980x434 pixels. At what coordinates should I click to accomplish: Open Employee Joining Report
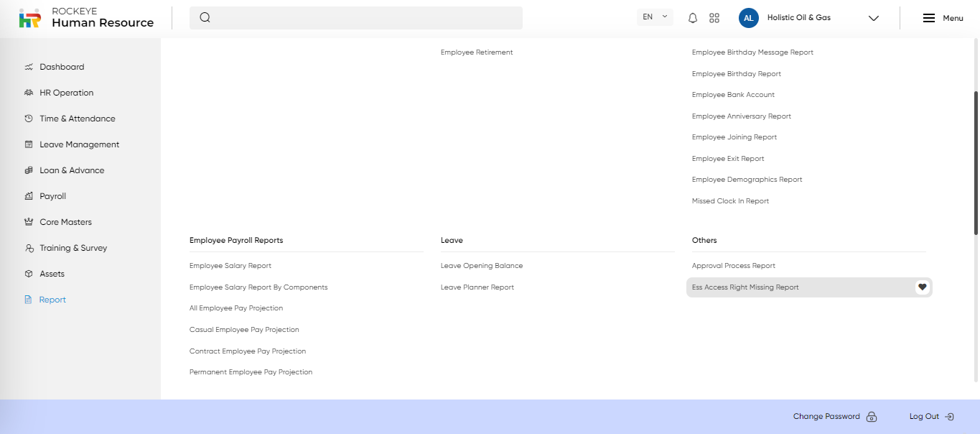click(x=734, y=137)
